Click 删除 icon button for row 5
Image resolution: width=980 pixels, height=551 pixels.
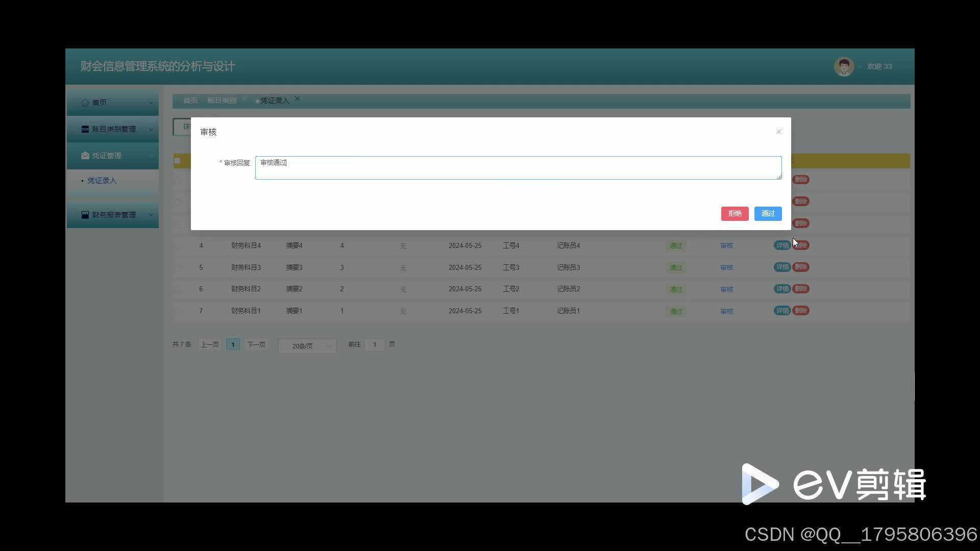[x=801, y=267]
